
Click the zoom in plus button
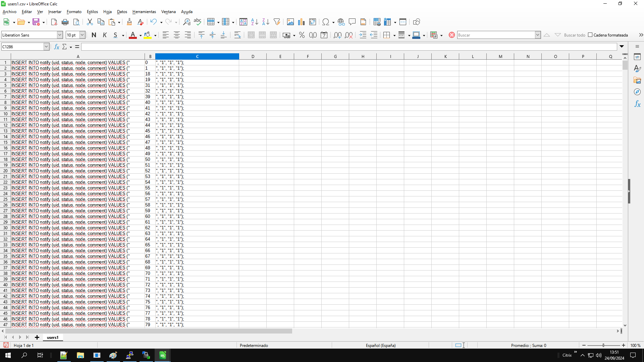click(624, 345)
